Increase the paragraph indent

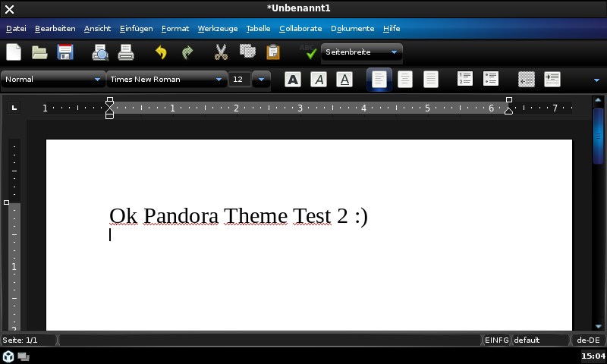[552, 79]
